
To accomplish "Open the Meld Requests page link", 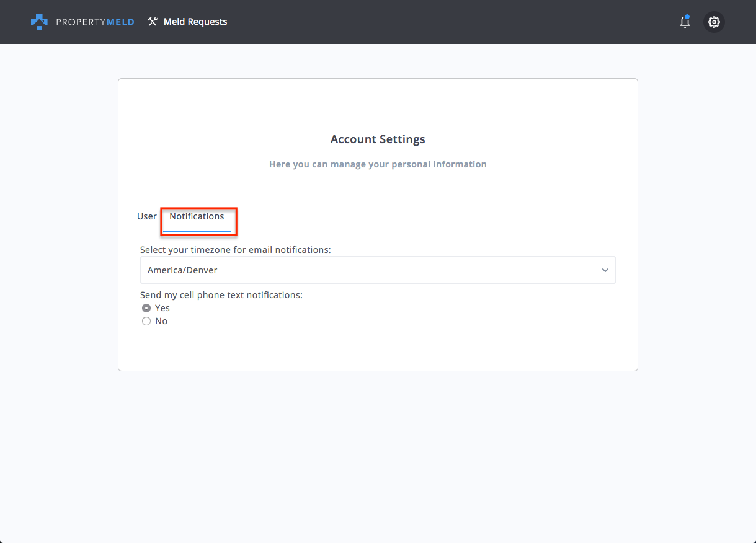I will point(195,22).
